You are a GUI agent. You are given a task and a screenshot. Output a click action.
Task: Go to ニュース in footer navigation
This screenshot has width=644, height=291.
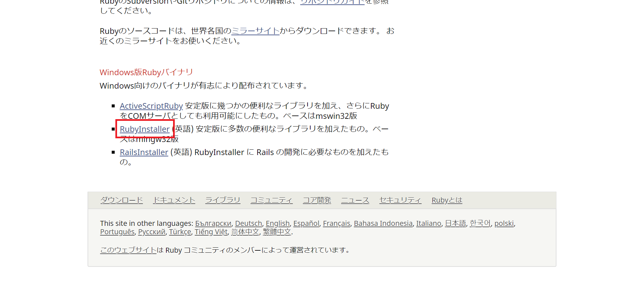pyautogui.click(x=355, y=200)
